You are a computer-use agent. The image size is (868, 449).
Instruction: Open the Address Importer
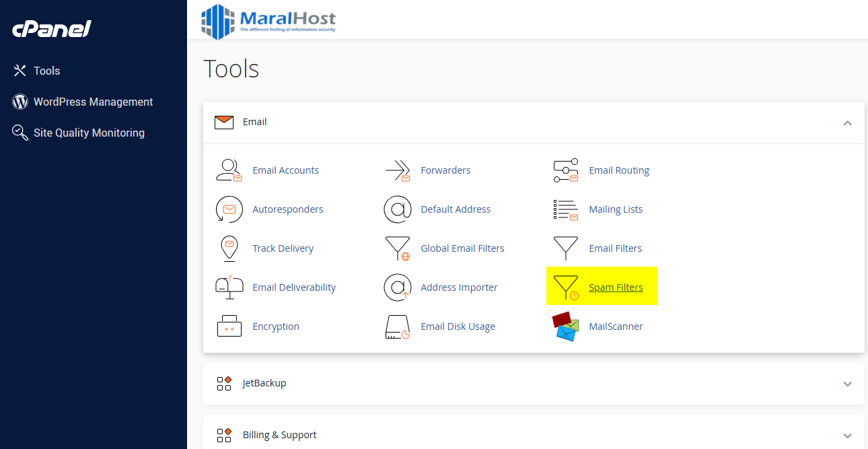[x=458, y=287]
